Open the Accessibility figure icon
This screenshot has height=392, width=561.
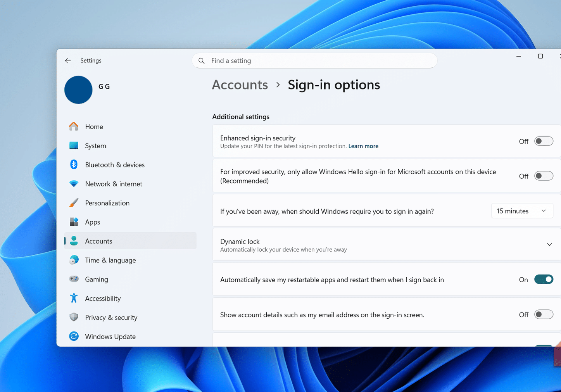tap(74, 298)
